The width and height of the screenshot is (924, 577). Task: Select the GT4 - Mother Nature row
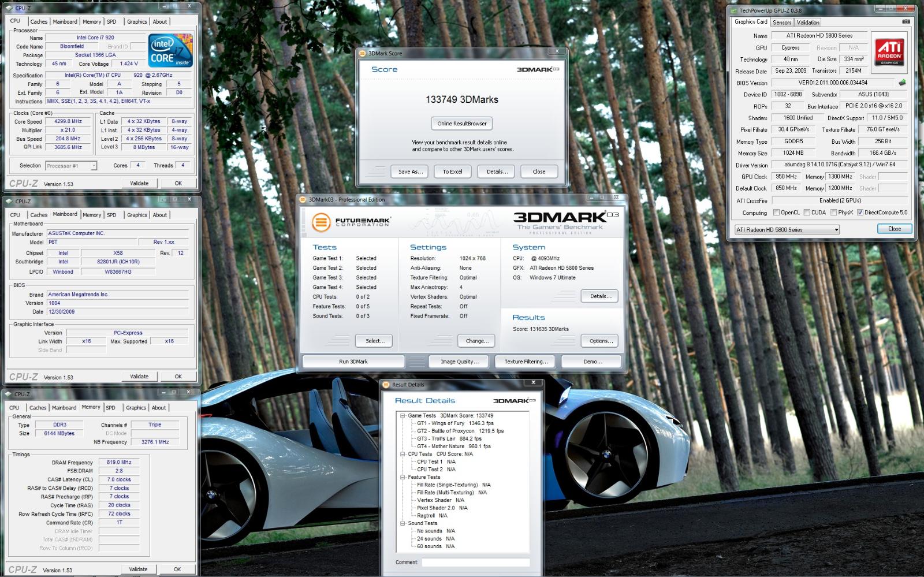click(454, 446)
